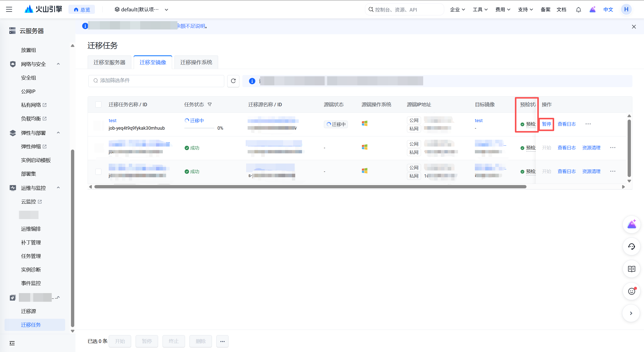Switch to 迁移操作系统 tab

[x=196, y=62]
